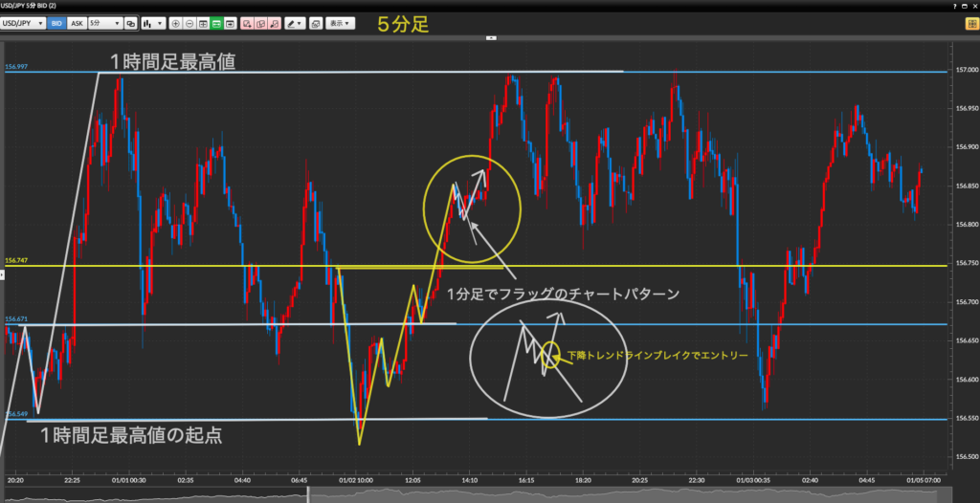Open the USD/JPY currency pair dropdown

pyautogui.click(x=24, y=22)
